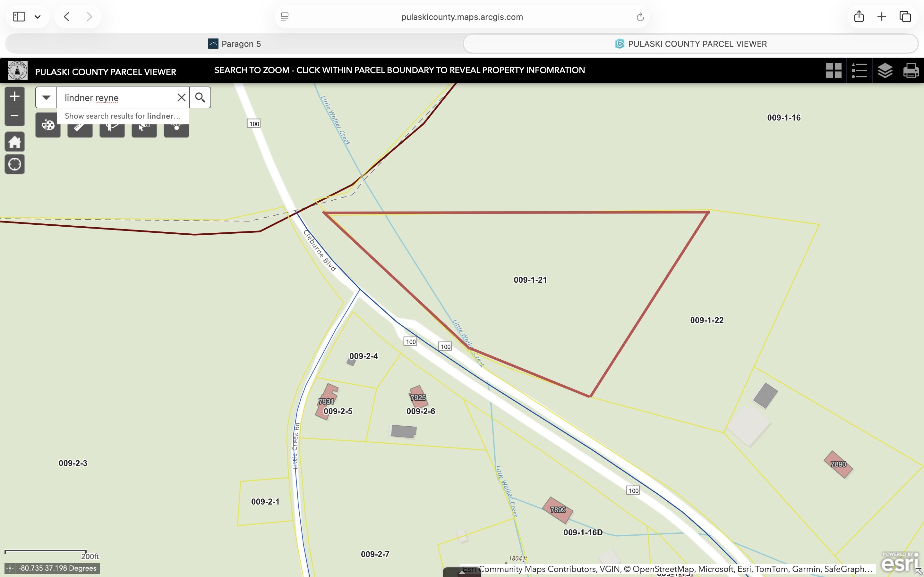Viewport: 924px width, 577px height.
Task: Click the My Location crosshair button
Action: [x=14, y=164]
